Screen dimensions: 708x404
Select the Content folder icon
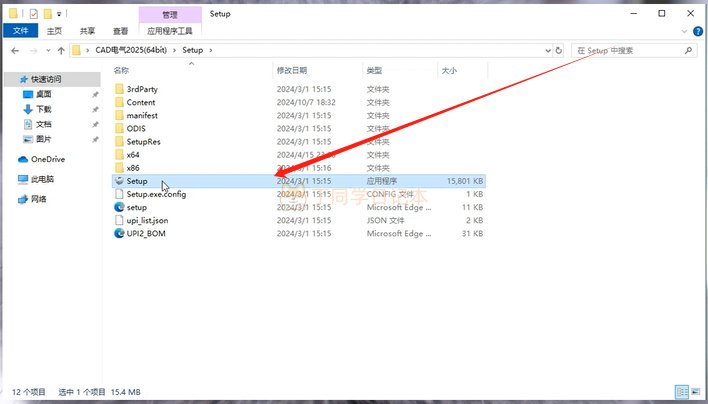[x=119, y=102]
